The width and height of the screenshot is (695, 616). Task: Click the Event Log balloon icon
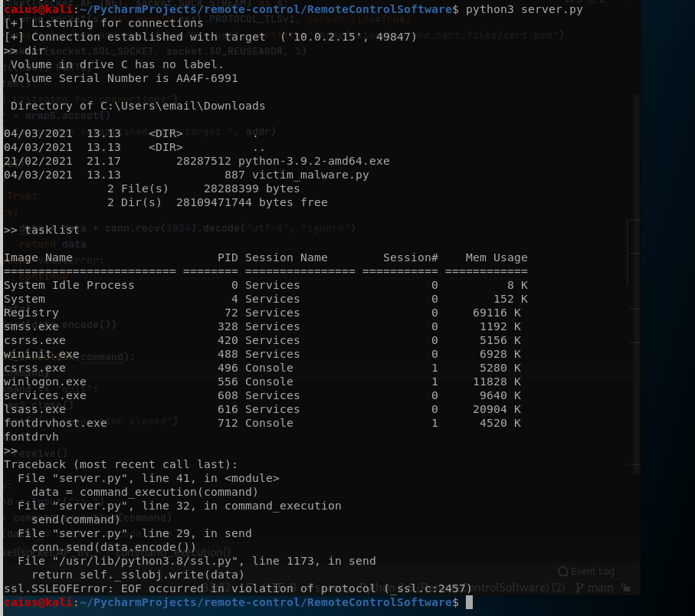(x=563, y=571)
